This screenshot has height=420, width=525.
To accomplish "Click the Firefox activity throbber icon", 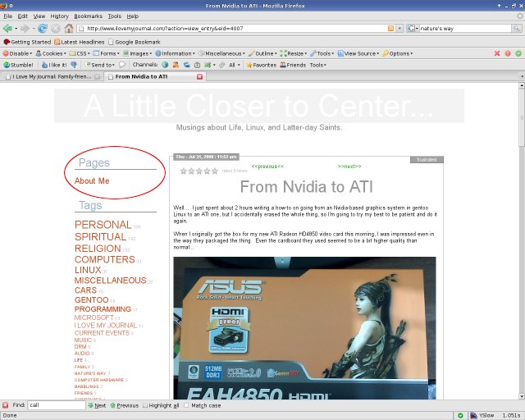I will [520, 16].
